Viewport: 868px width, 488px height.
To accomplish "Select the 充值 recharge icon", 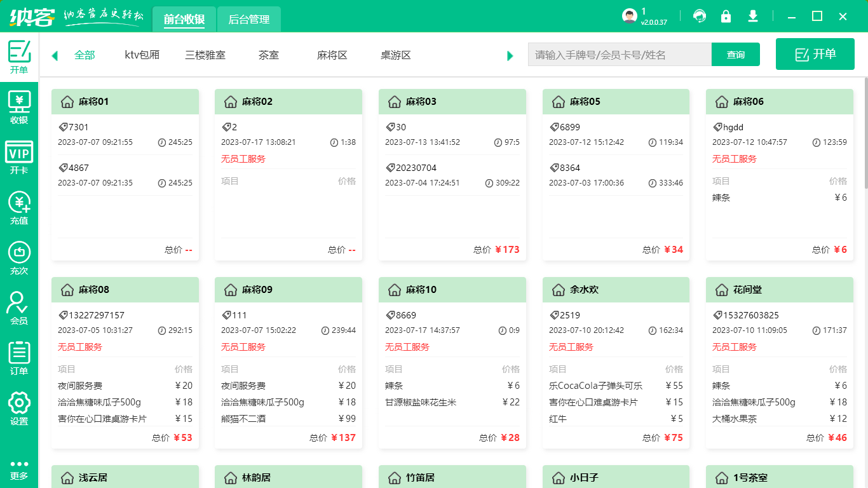I will 19,203.
